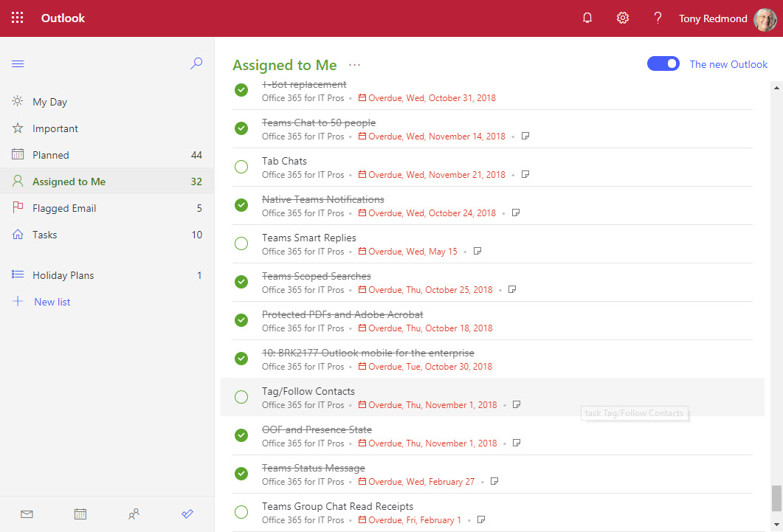Screen dimensions: 783x532
Task: Click the task list scrollbar thumb
Action: tap(776, 498)
